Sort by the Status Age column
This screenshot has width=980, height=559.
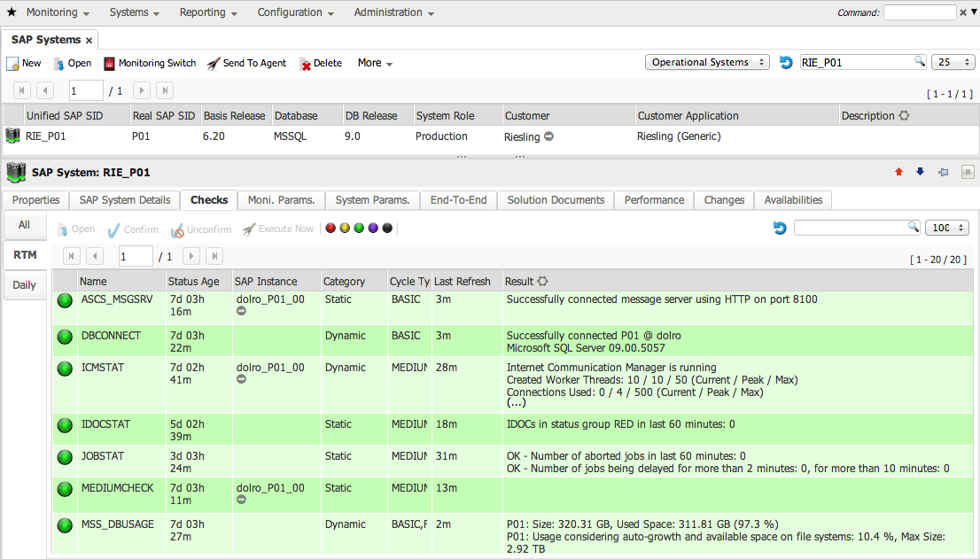[198, 281]
